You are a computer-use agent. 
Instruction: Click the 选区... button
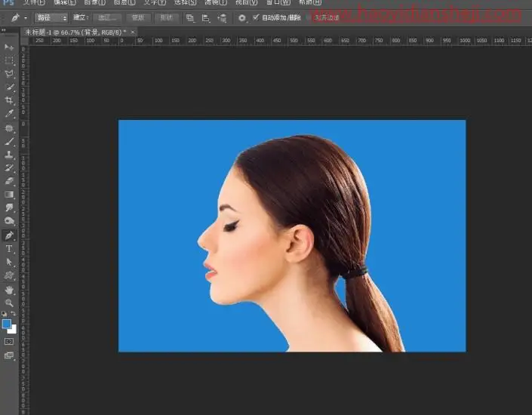click(x=107, y=17)
